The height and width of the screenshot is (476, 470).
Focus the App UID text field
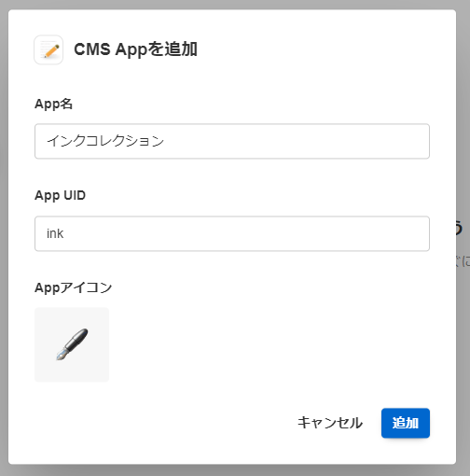pyautogui.click(x=232, y=233)
